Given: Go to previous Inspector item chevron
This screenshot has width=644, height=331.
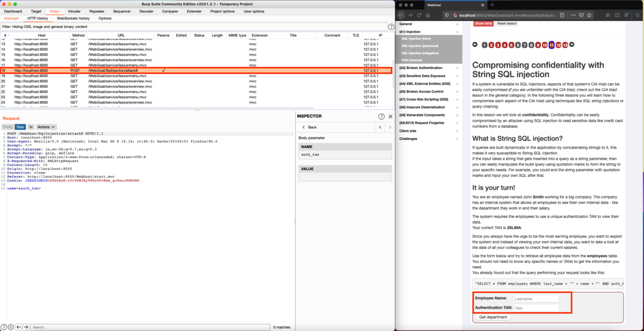Looking at the screenshot, I should click(x=380, y=127).
